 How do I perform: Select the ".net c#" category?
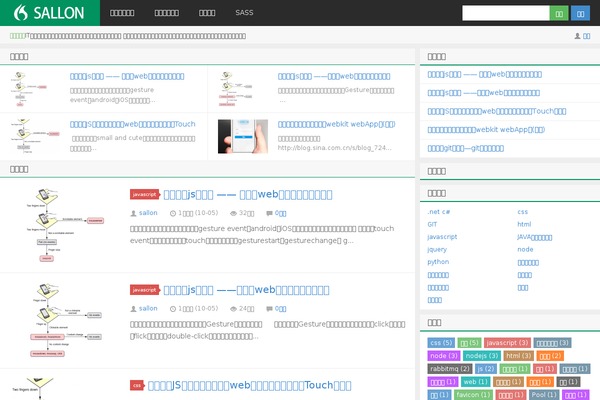coord(439,212)
